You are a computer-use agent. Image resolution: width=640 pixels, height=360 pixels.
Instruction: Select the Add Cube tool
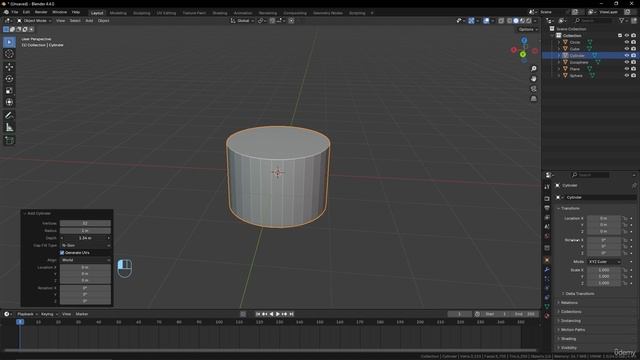pyautogui.click(x=9, y=140)
